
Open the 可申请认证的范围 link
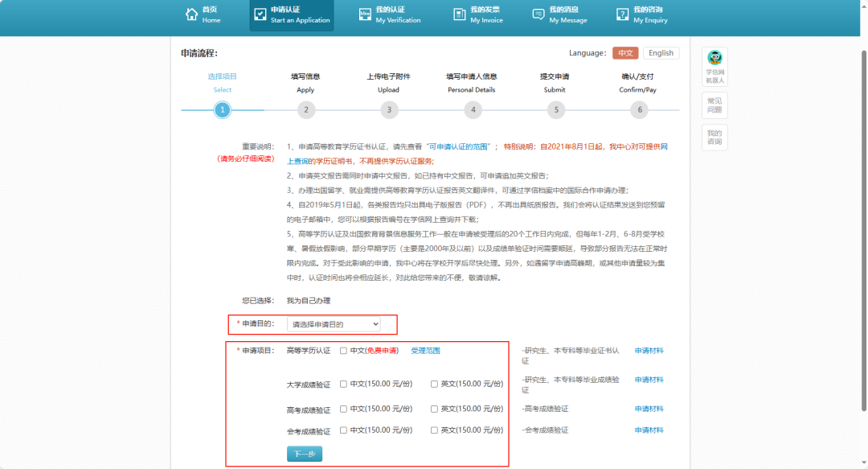tap(458, 147)
